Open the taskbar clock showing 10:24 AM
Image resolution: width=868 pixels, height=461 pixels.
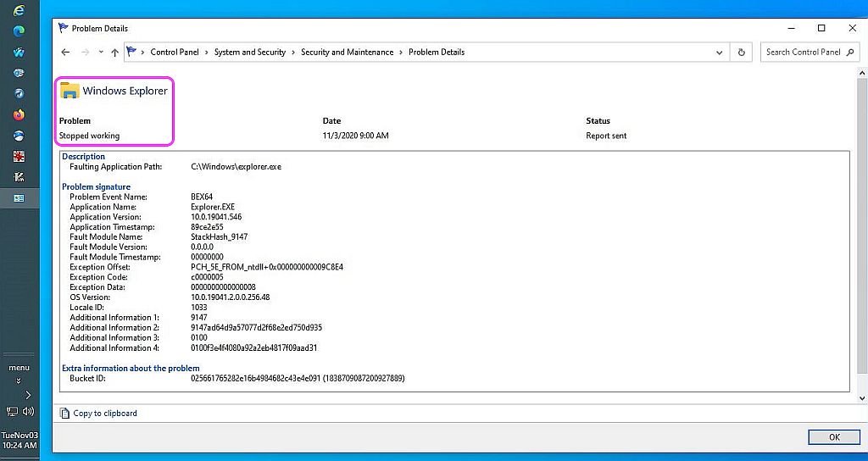(19, 440)
